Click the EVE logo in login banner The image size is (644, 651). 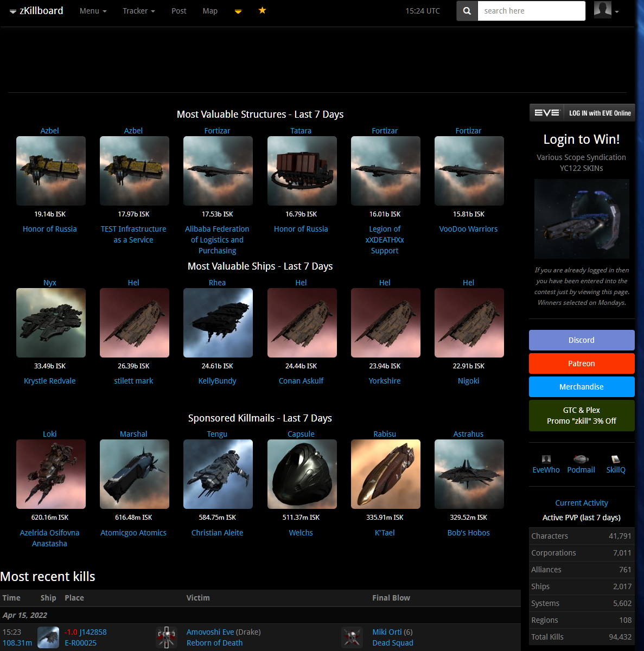click(546, 113)
